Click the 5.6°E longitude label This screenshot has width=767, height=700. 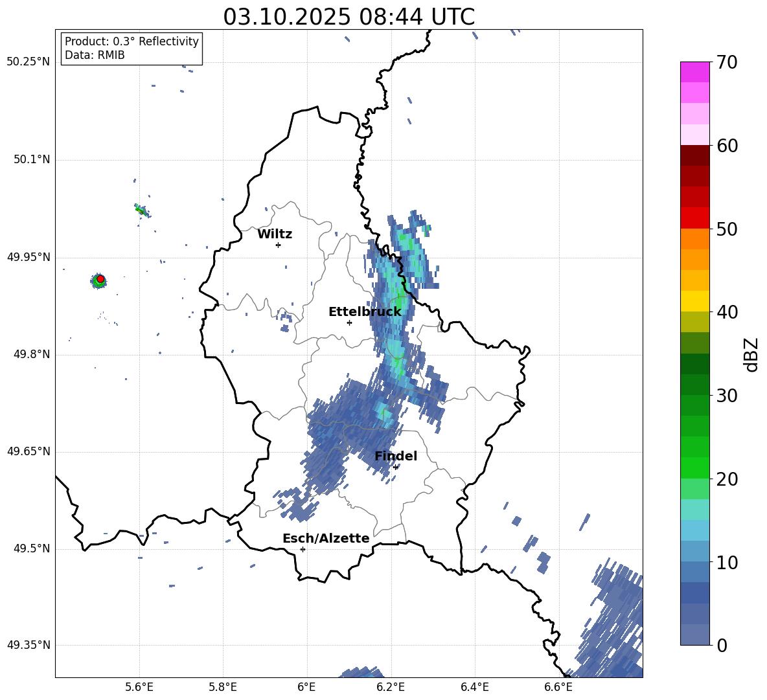[139, 687]
